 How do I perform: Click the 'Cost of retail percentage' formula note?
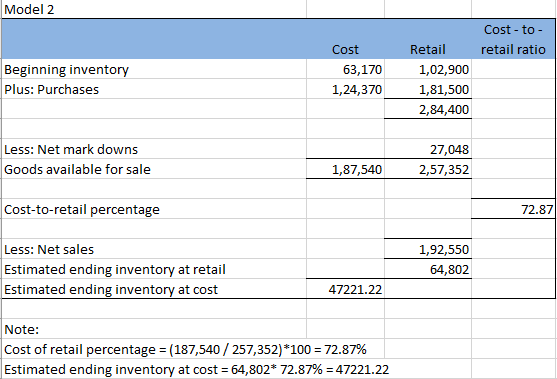185,349
